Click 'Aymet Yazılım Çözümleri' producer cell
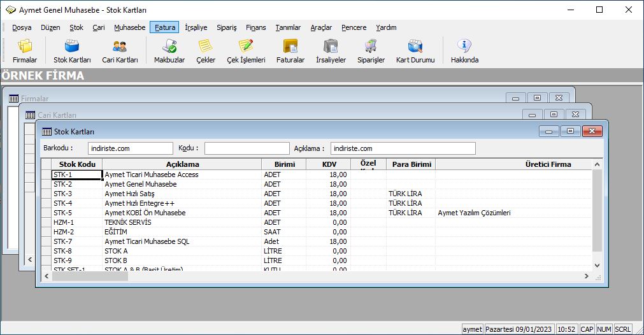The width and height of the screenshot is (644, 335). [514, 213]
